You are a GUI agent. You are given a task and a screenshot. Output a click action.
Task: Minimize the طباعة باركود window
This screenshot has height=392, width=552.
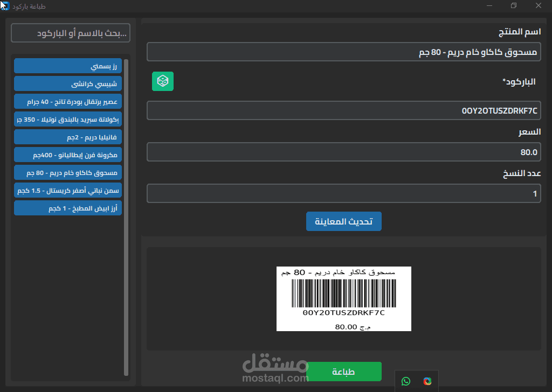tap(489, 5)
